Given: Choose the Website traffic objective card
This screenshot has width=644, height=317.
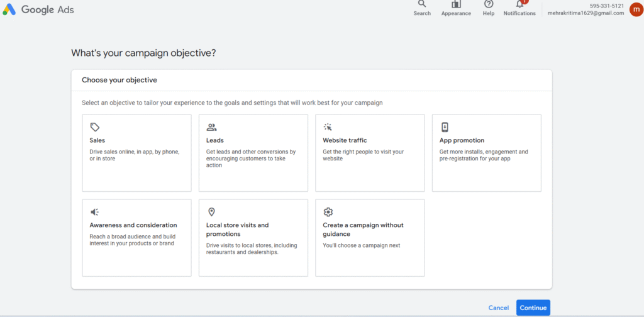Looking at the screenshot, I should (x=370, y=153).
